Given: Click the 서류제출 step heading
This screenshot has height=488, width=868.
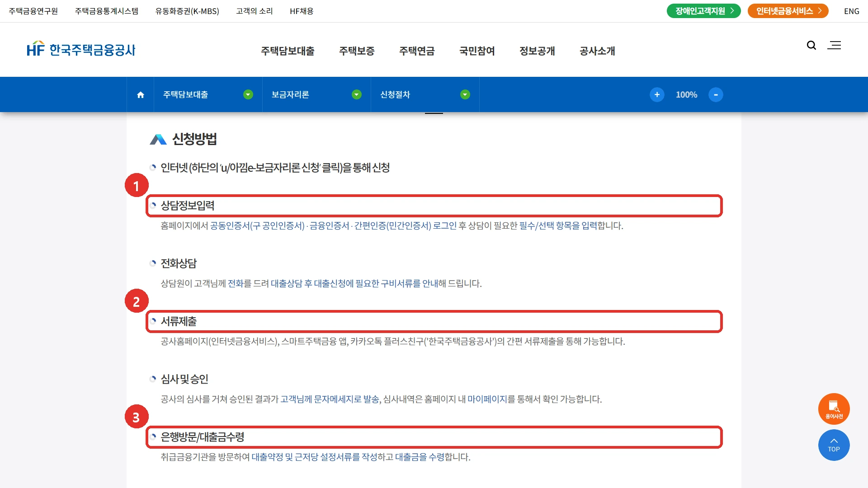Looking at the screenshot, I should click(179, 321).
